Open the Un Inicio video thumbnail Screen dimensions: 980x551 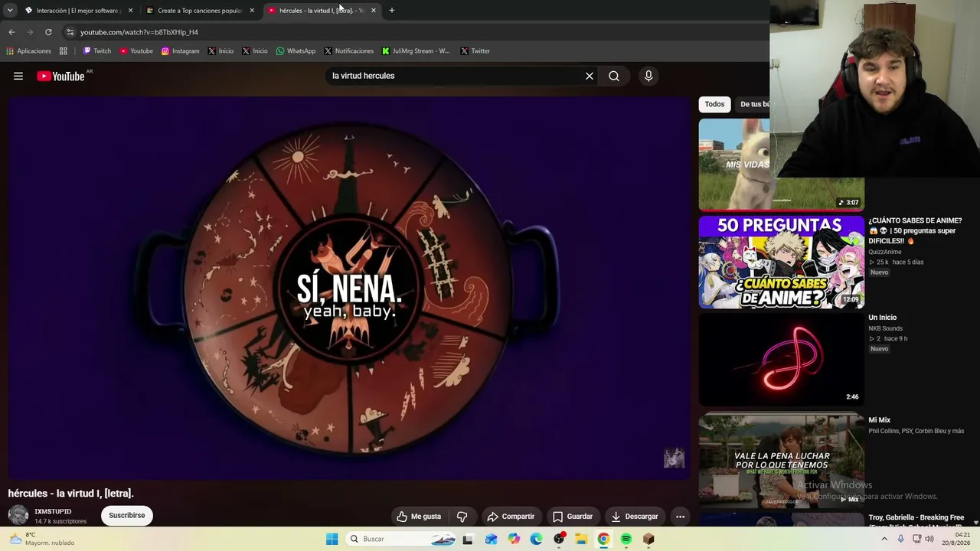[781, 359]
